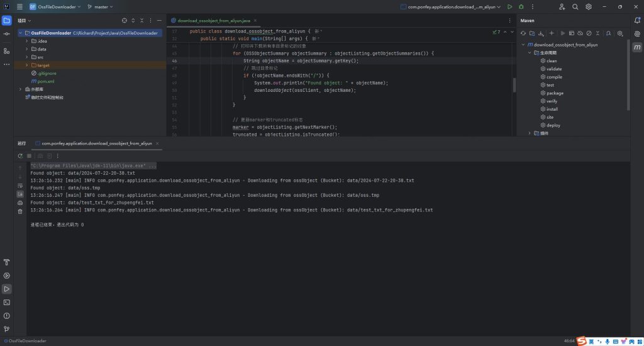Open Search Everywhere magnifier icon
644x346 pixels.
(x=575, y=7)
